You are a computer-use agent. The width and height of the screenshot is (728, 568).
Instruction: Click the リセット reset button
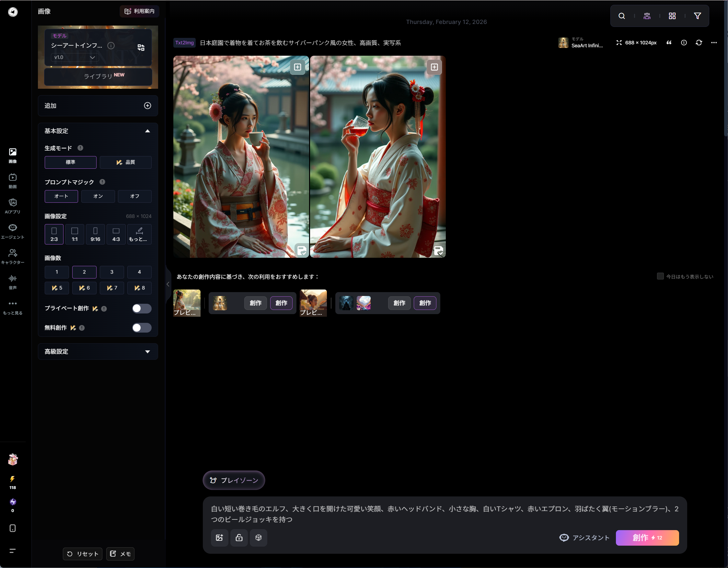pyautogui.click(x=82, y=554)
